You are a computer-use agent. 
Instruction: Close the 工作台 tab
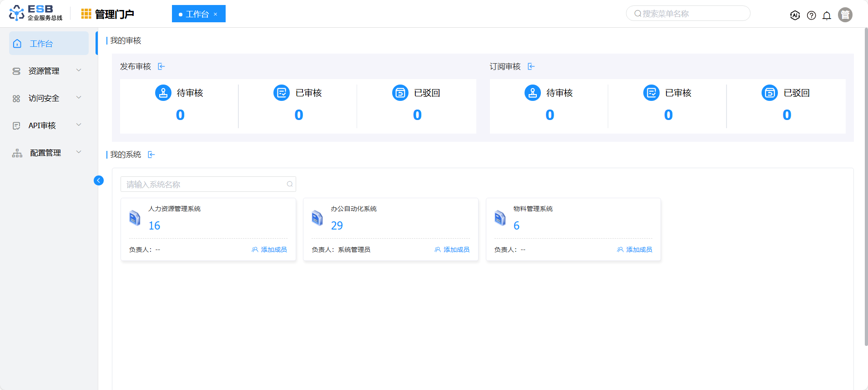tap(216, 15)
